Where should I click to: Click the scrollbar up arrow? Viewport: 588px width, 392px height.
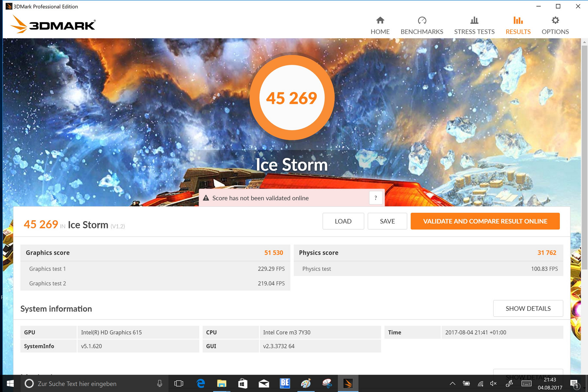(584, 42)
